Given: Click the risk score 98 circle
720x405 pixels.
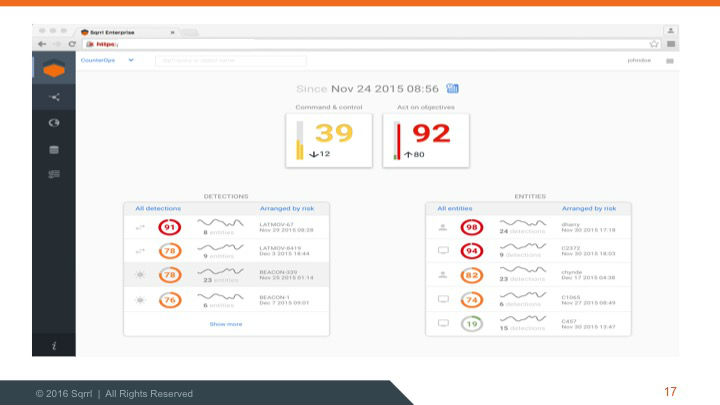Looking at the screenshot, I should click(x=472, y=227).
